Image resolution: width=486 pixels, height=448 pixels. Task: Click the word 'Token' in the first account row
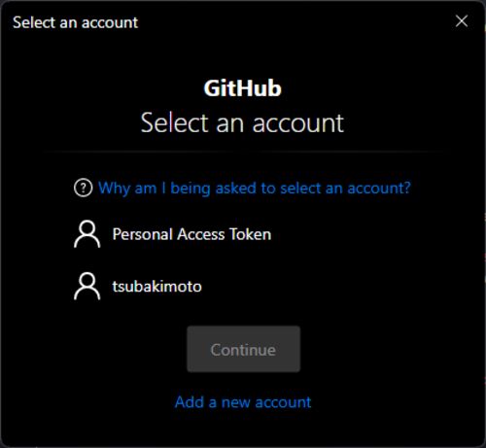250,234
